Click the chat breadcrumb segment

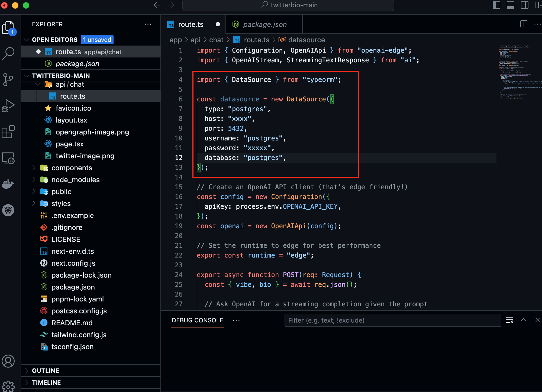tap(216, 40)
